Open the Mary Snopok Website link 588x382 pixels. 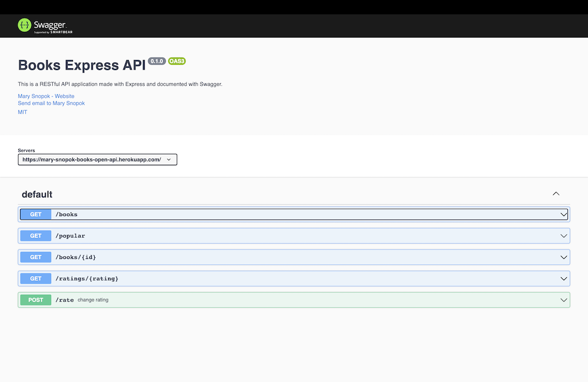[x=46, y=96]
